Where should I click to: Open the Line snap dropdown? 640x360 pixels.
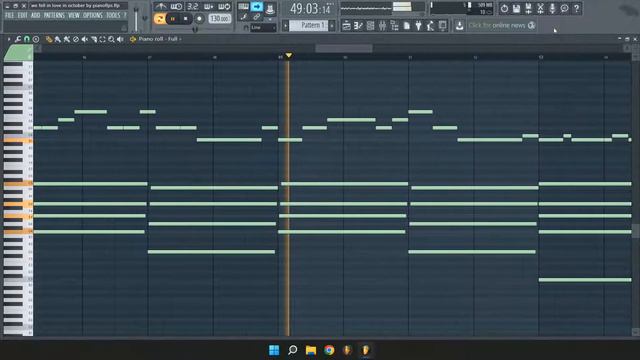tap(263, 28)
